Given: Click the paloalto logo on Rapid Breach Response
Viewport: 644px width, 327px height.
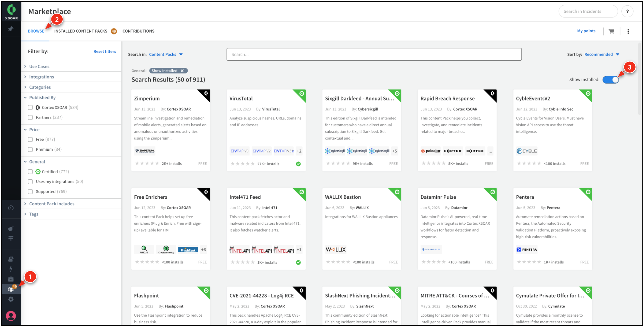Looking at the screenshot, I should (x=430, y=151).
